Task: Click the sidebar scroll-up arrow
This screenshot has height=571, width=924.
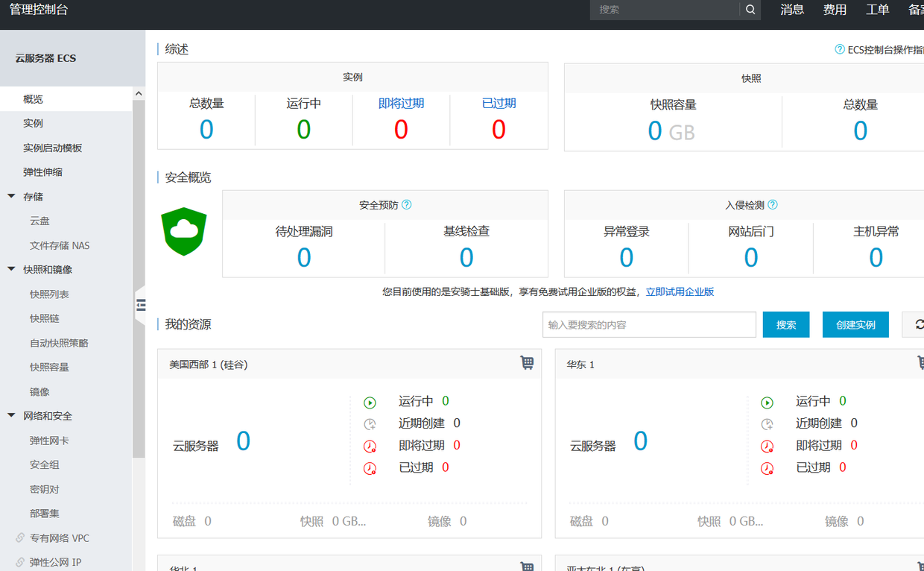Action: (139, 93)
